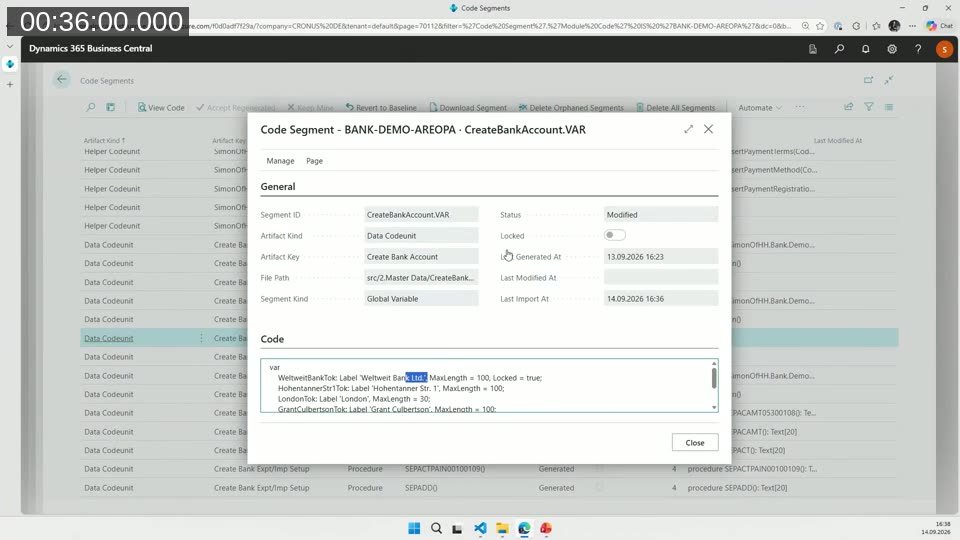Open the filter pane icon
The width and height of the screenshot is (960, 540).
[x=869, y=107]
